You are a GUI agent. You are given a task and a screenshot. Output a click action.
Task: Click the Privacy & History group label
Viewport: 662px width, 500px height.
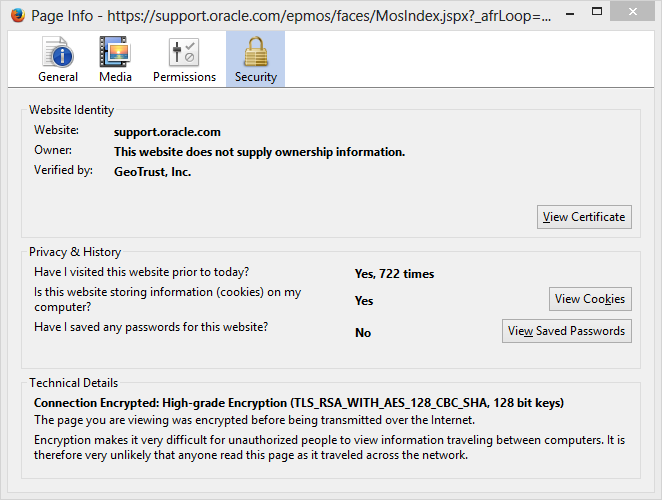(75, 252)
